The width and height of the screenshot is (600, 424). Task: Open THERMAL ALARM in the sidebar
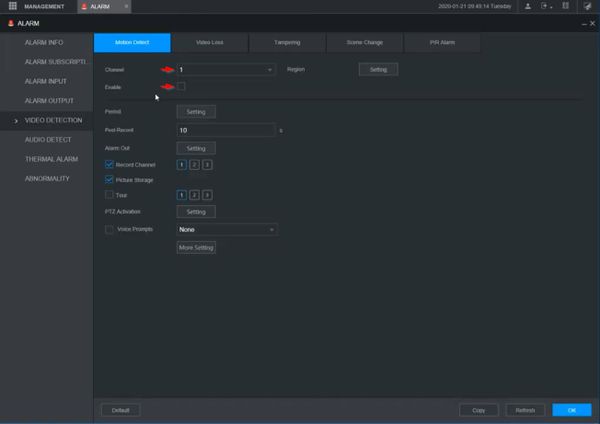46,159
